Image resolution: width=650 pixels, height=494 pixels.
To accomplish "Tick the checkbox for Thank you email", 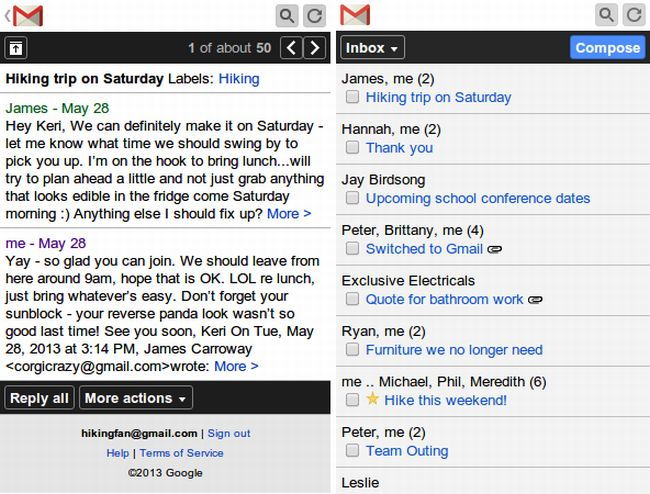I will 352,148.
